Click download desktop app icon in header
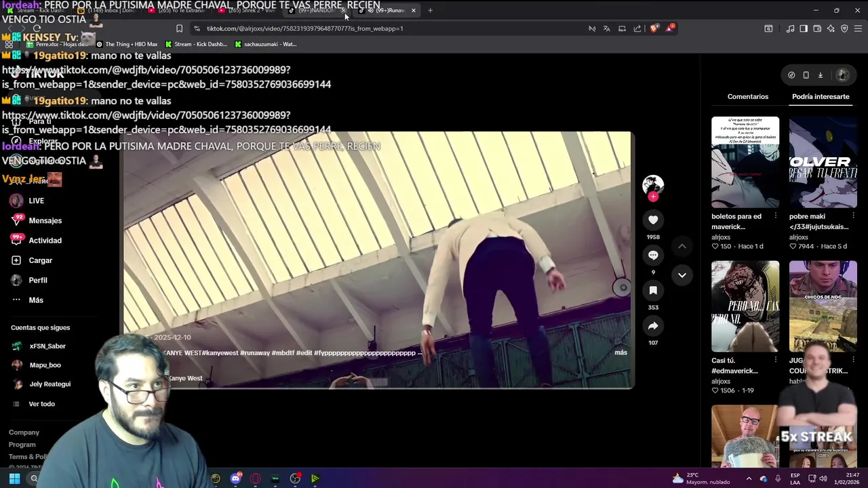868x488 pixels. click(820, 75)
